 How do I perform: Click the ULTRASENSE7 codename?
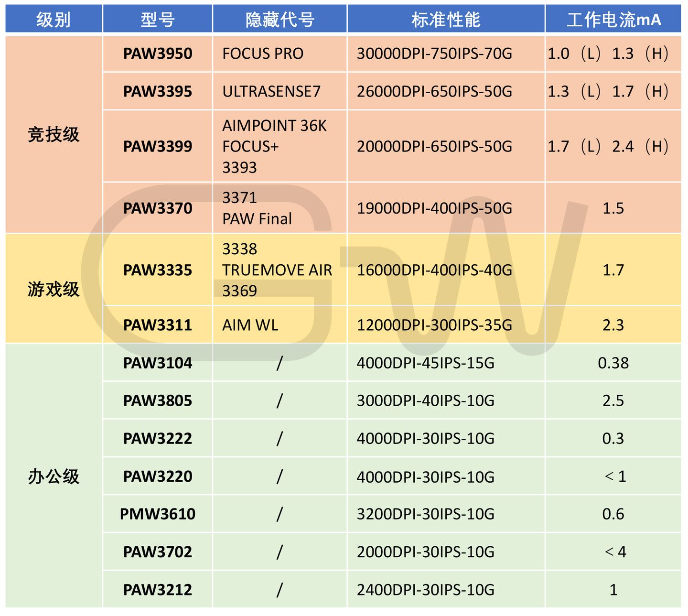pos(271,91)
